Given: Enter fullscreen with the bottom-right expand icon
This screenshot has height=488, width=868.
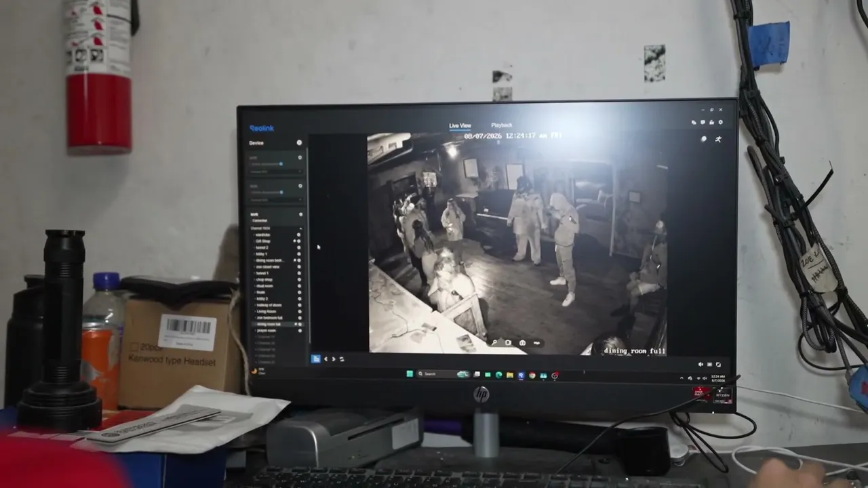Looking at the screenshot, I should coord(718,365).
